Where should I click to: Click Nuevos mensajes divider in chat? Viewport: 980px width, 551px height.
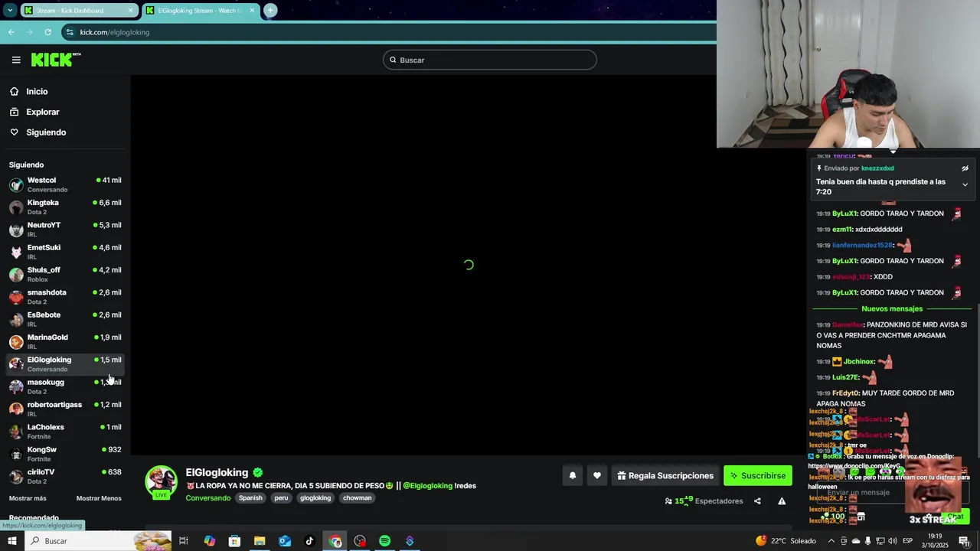point(892,308)
